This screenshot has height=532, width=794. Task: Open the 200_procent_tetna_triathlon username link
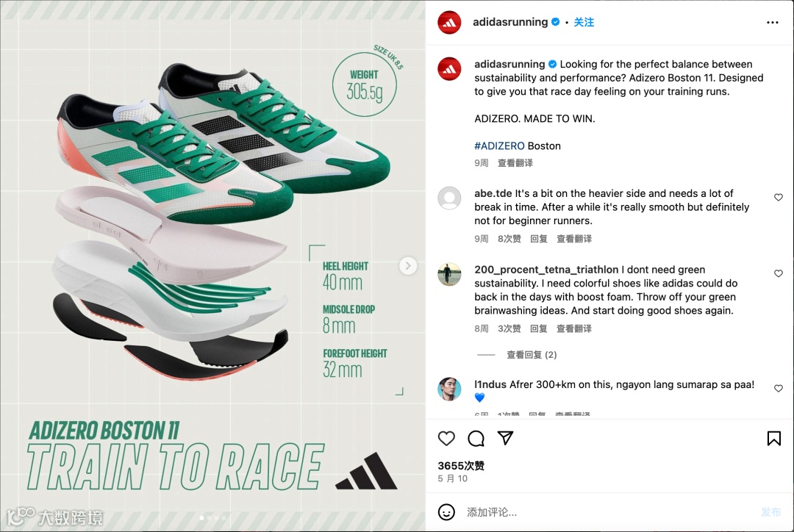(x=546, y=270)
